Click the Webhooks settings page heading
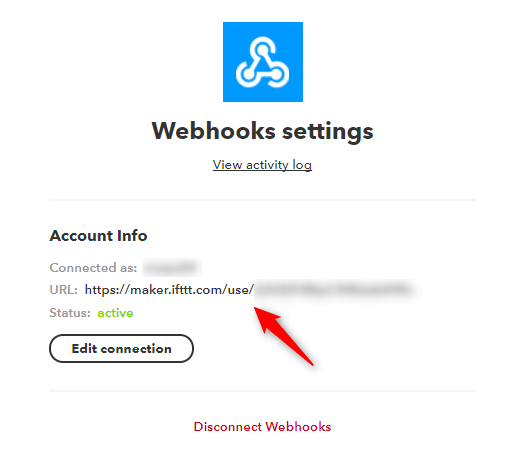Image resolution: width=517 pixels, height=449 pixels. [x=262, y=131]
